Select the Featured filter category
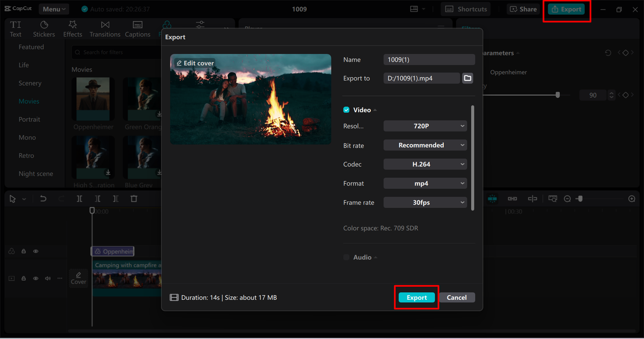The image size is (644, 339). 31,47
